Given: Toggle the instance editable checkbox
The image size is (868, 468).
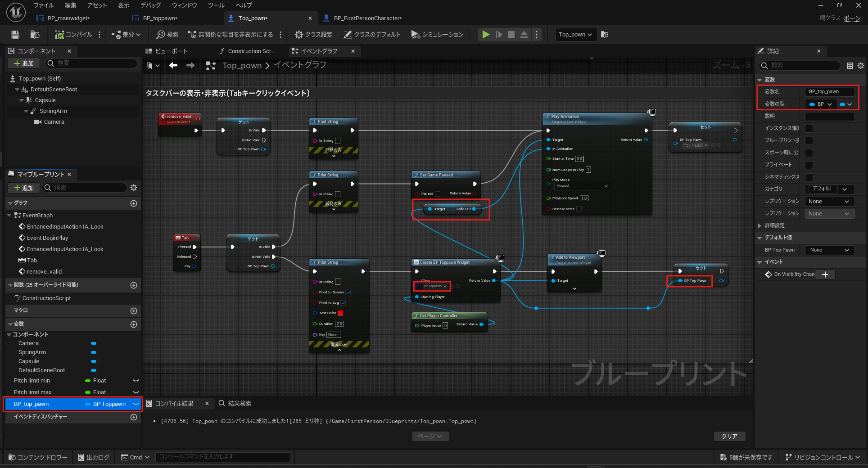Looking at the screenshot, I should tap(809, 129).
